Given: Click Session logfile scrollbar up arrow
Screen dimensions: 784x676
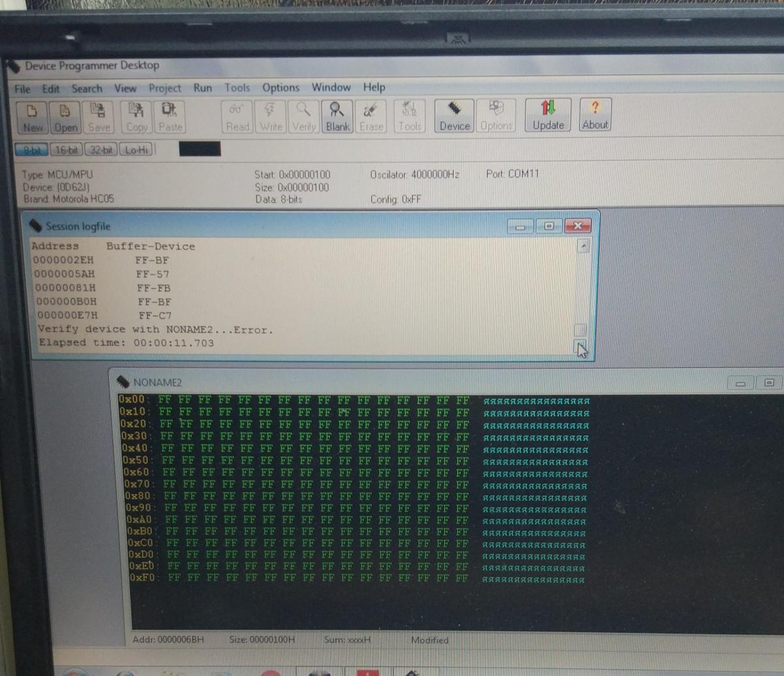Looking at the screenshot, I should (x=583, y=245).
